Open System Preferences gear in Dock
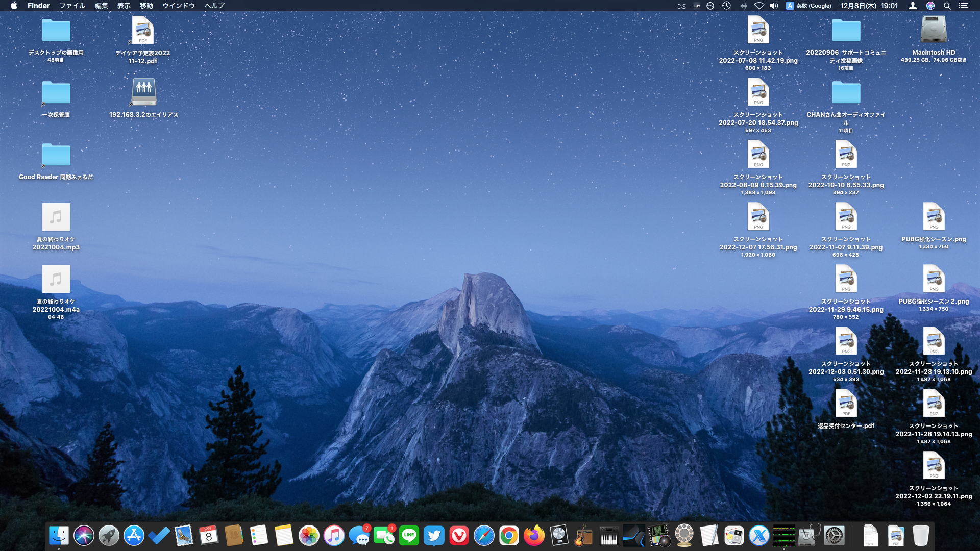980x551 pixels. click(x=835, y=536)
